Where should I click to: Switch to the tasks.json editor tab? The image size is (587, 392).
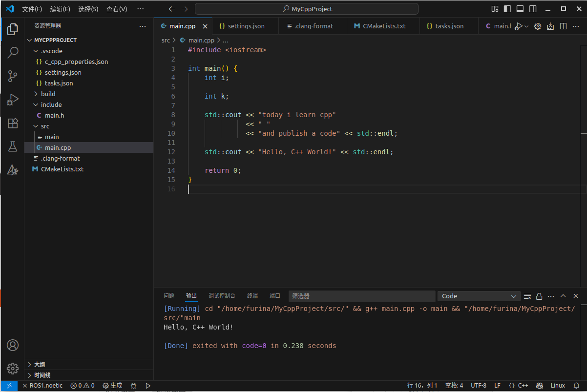point(449,26)
